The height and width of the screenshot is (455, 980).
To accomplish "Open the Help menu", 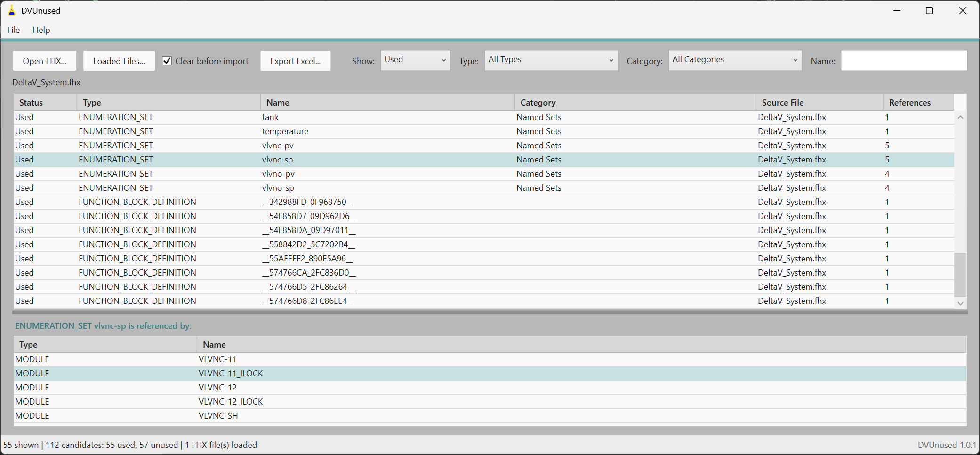I will [x=41, y=30].
